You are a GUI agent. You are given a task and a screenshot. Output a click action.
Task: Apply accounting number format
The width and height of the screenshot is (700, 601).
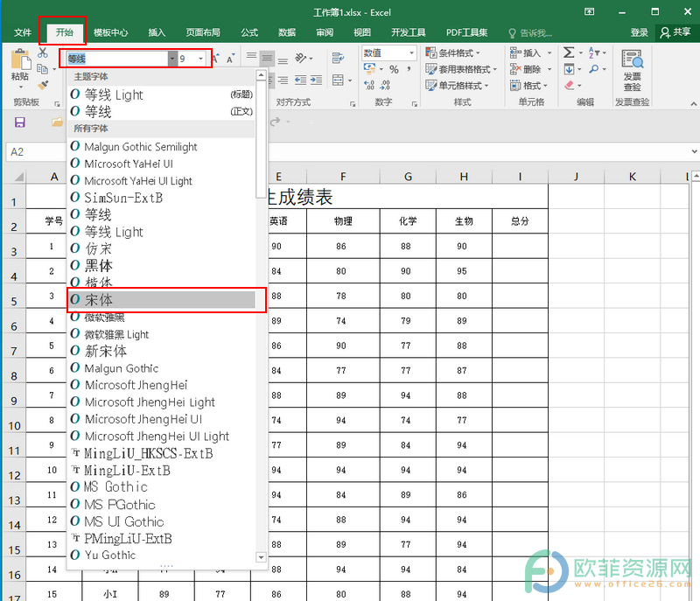(x=369, y=69)
